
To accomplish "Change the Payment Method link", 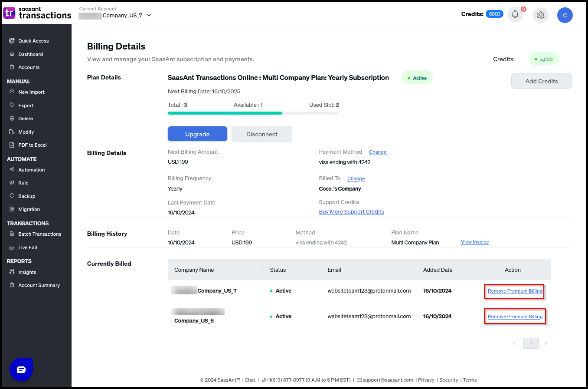I will click(378, 152).
